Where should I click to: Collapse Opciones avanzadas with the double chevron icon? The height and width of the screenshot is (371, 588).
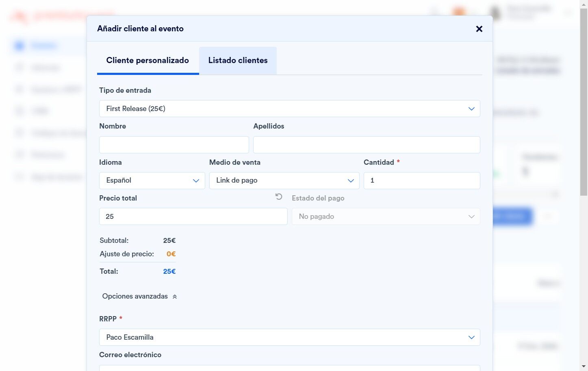point(175,297)
